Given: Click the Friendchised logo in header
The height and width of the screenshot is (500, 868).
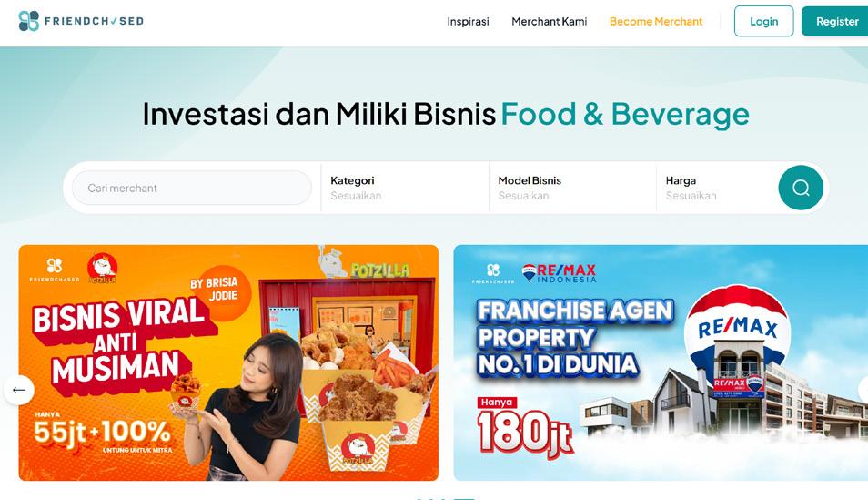Looking at the screenshot, I should tap(81, 21).
